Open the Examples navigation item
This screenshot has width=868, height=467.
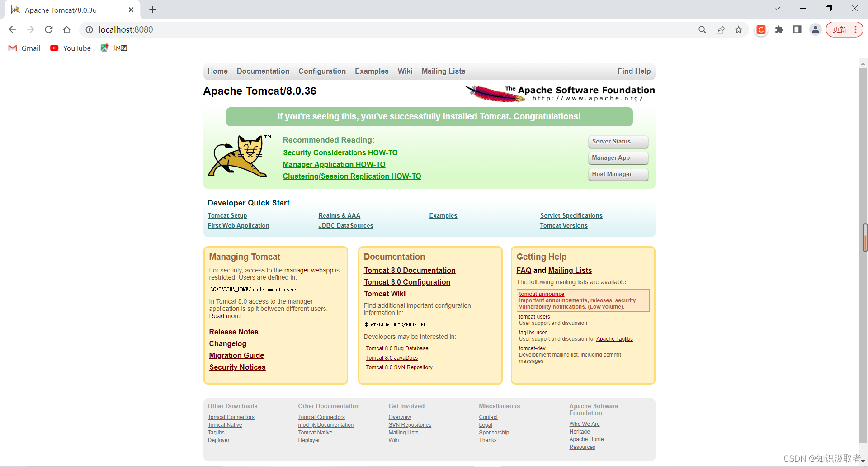pyautogui.click(x=372, y=71)
